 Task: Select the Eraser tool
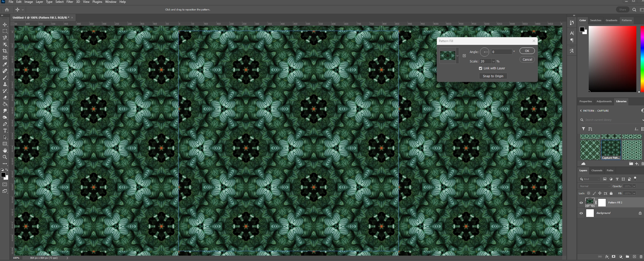click(x=5, y=97)
